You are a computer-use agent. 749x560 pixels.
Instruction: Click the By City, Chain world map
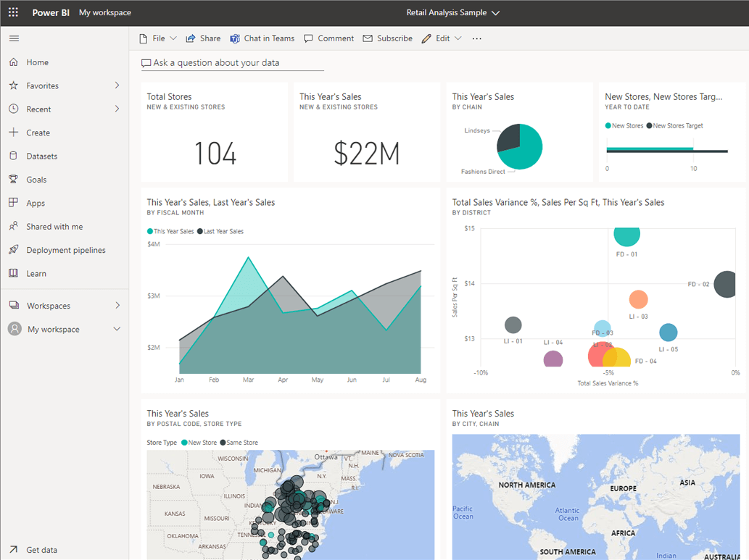tap(596, 496)
